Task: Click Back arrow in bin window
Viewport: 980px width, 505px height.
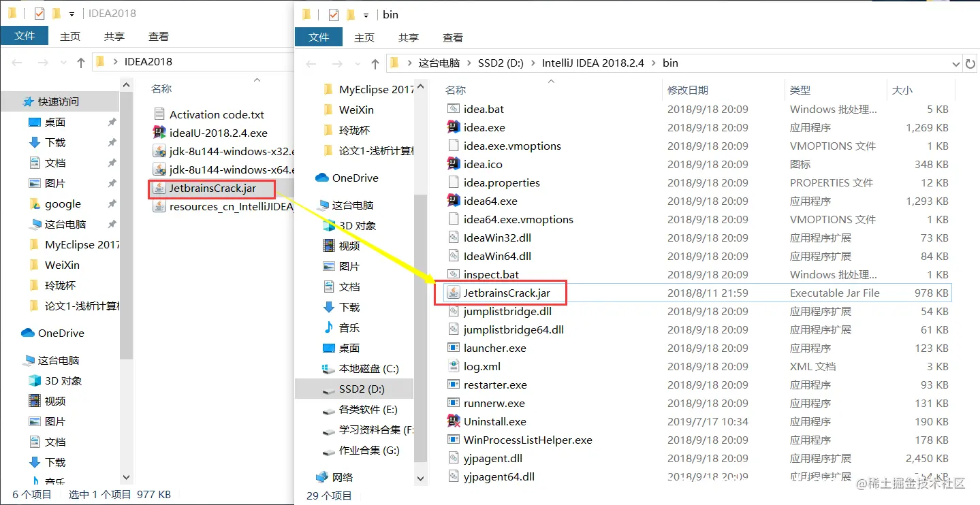Action: pyautogui.click(x=311, y=63)
